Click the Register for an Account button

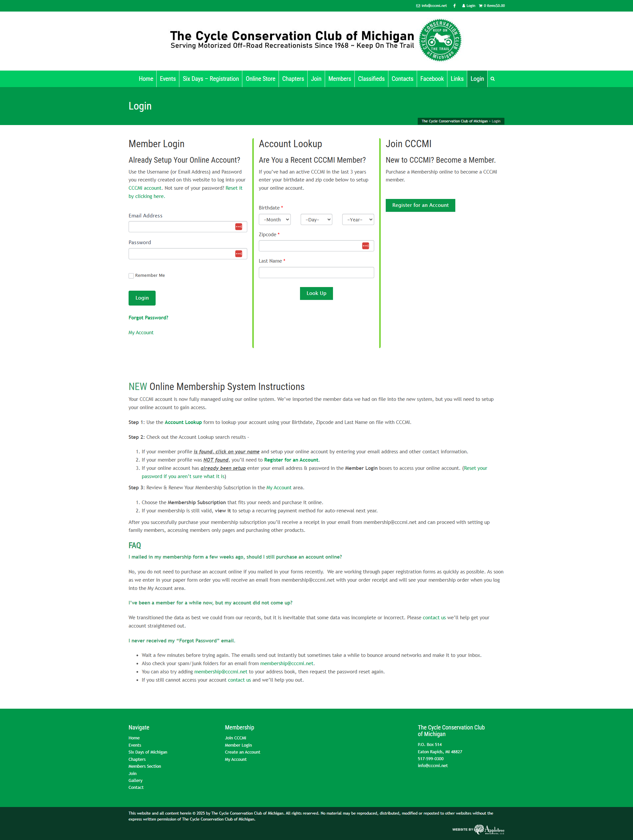click(422, 205)
